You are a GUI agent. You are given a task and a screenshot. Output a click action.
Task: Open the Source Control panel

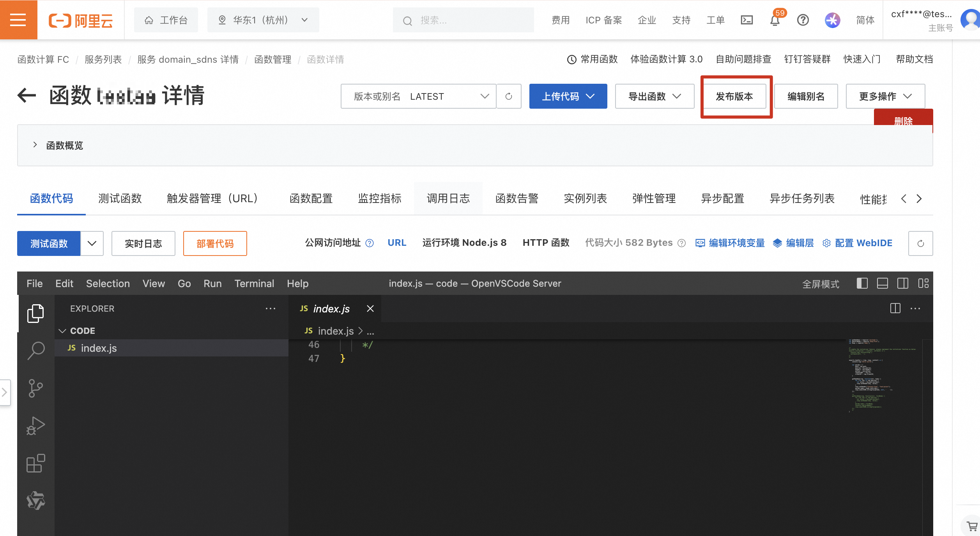pos(36,388)
